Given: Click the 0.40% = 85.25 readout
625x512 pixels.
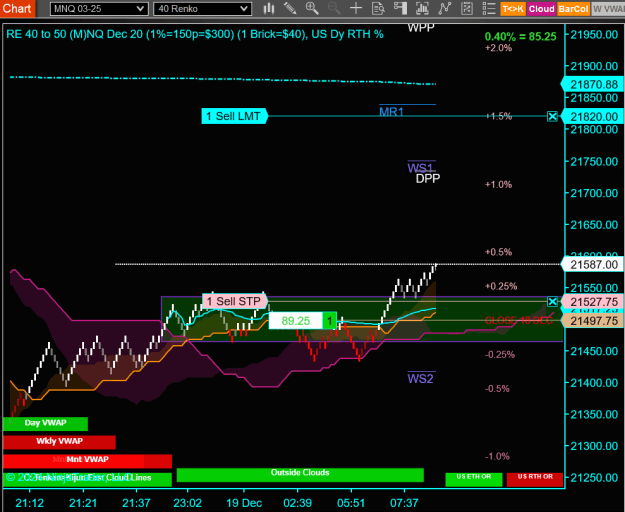Looking at the screenshot, I should 520,37.
